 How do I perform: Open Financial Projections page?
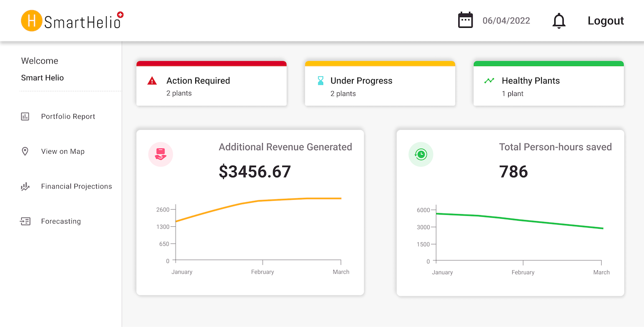76,186
